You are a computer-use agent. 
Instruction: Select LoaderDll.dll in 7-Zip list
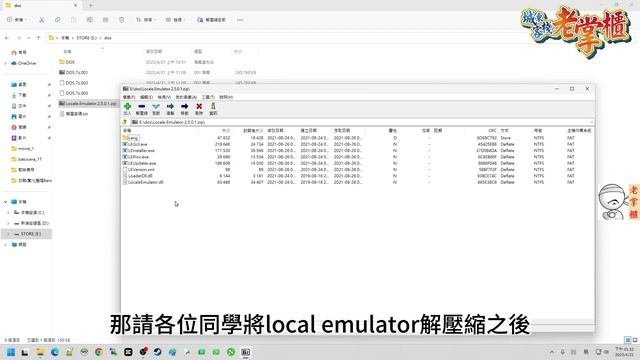pyautogui.click(x=138, y=176)
